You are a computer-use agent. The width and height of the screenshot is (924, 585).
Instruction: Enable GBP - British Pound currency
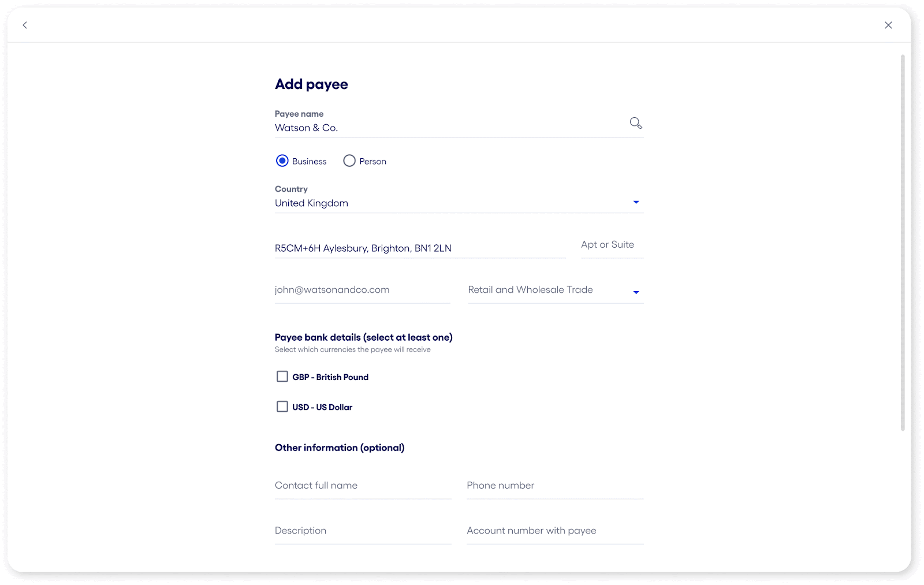click(282, 376)
